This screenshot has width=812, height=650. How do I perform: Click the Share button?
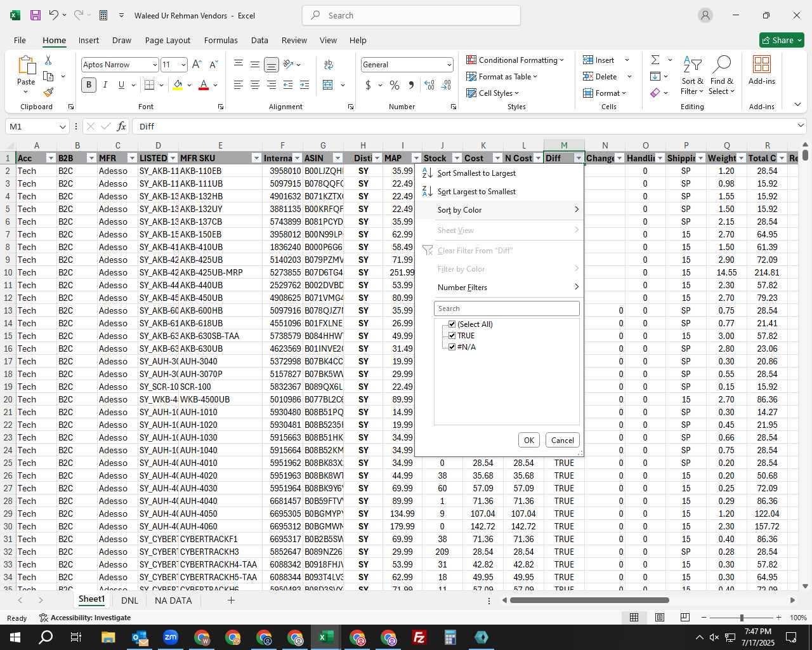[x=782, y=40]
